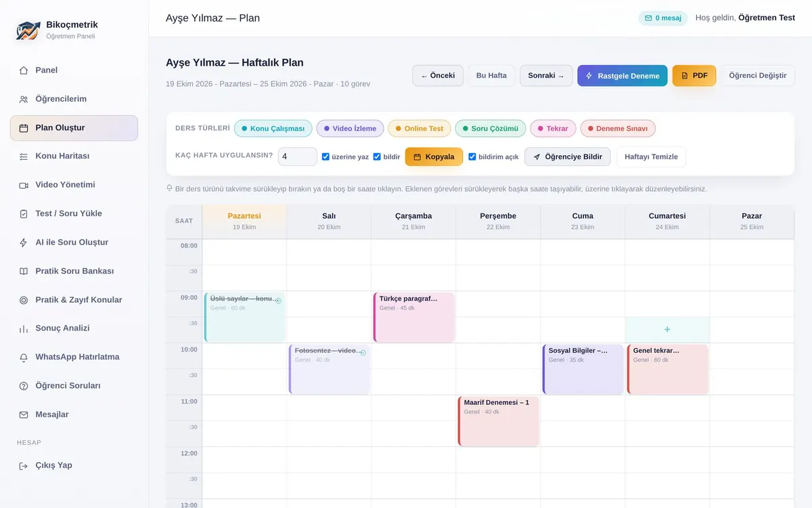Toggle the bildir checkbox
Viewport: 812px width, 508px height.
(x=377, y=156)
